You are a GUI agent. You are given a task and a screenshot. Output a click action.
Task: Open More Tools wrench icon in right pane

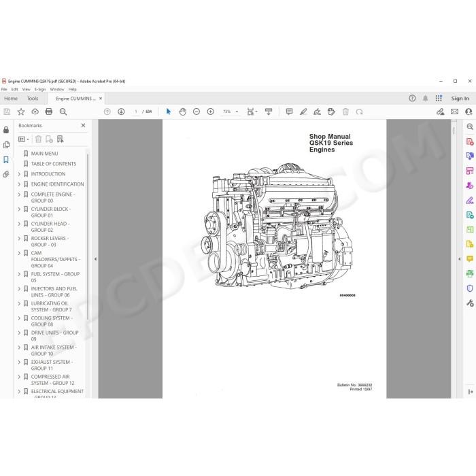pyautogui.click(x=470, y=303)
